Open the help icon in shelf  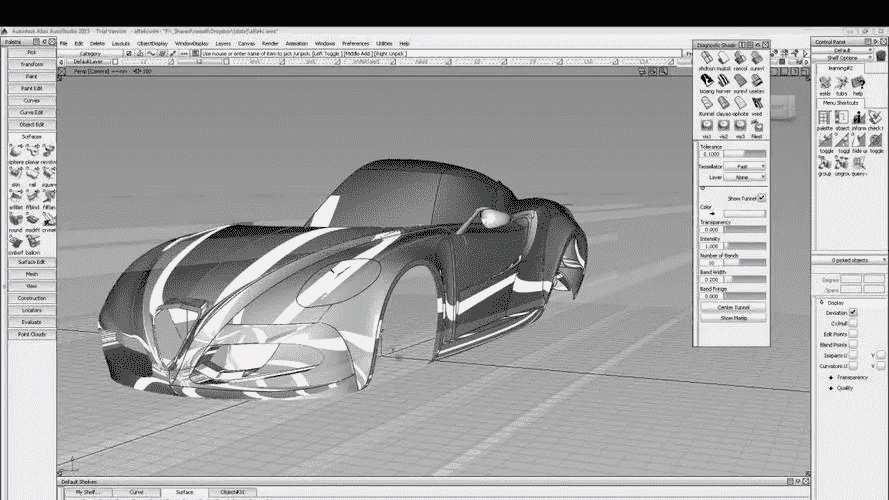858,82
